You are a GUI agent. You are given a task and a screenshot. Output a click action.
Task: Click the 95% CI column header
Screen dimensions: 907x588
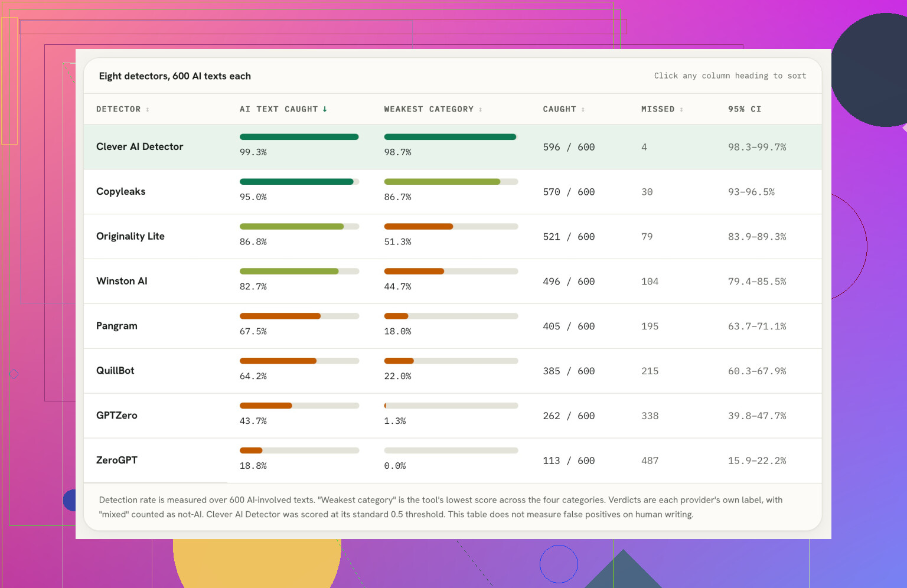click(745, 109)
